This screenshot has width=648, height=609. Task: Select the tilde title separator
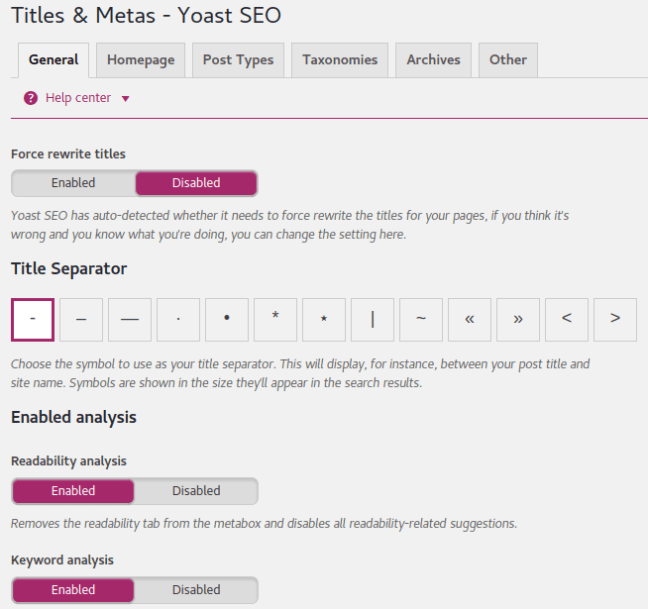pos(421,320)
